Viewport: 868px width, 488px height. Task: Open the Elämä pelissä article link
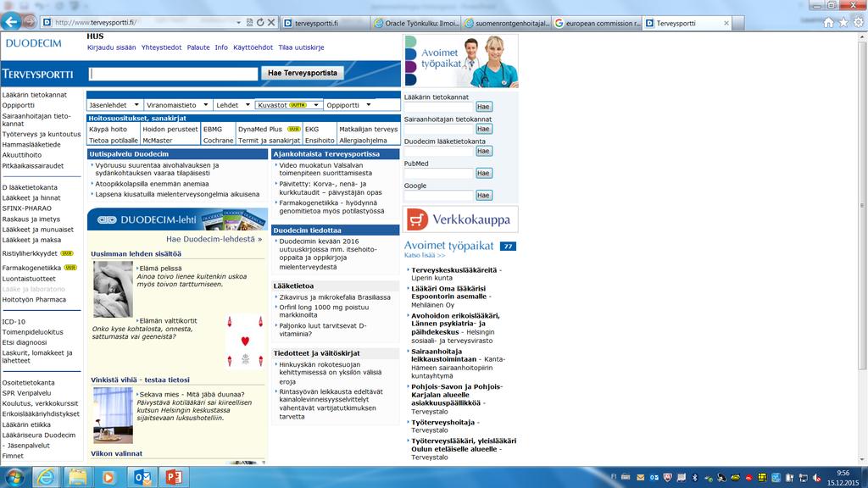(x=160, y=269)
